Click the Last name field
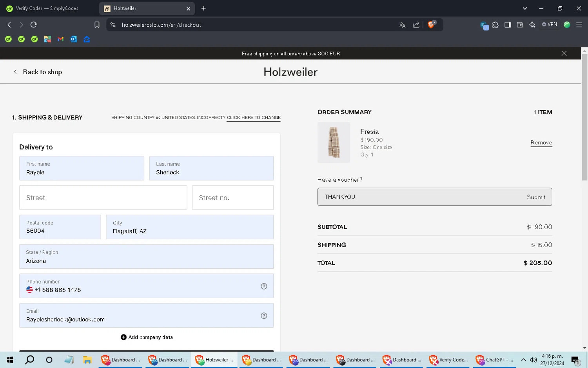This screenshot has width=588, height=368. click(x=211, y=168)
